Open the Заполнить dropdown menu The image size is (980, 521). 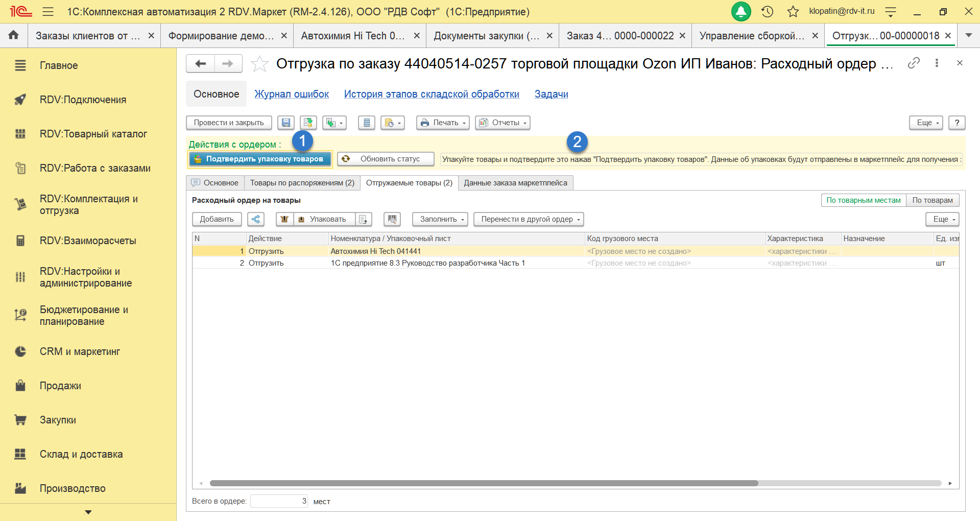pos(441,219)
